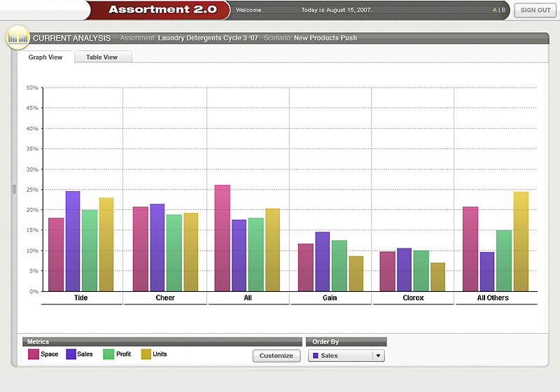Click the left panel collapse handle

pos(14,189)
